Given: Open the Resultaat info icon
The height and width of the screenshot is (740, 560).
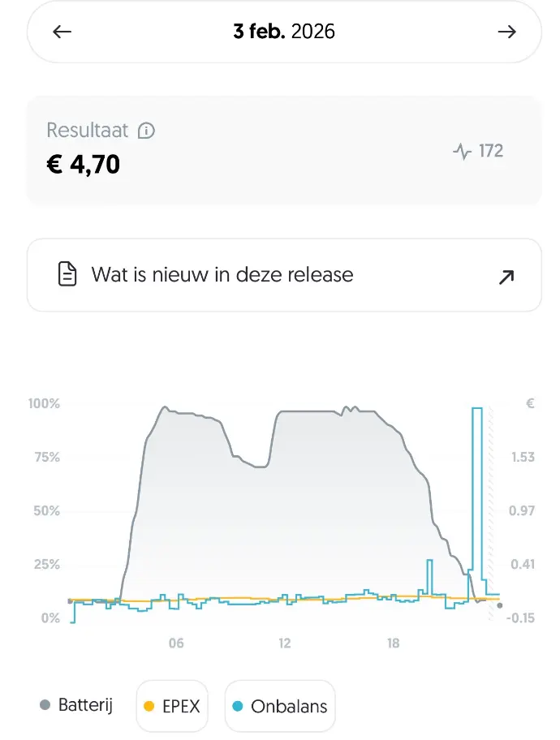Looking at the screenshot, I should tap(146, 131).
